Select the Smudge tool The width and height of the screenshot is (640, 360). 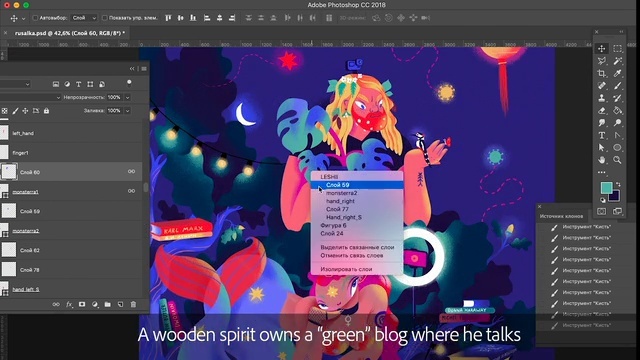pyautogui.click(x=602, y=122)
